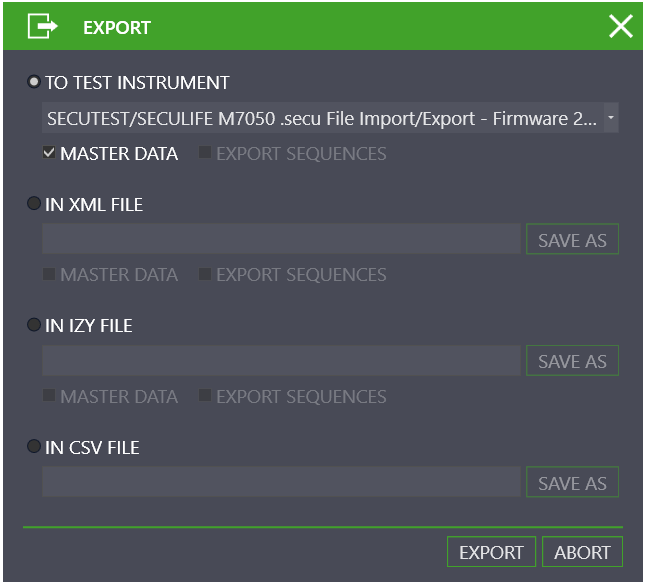Screen dimensions: 645x584
Task: Check Export Sequences under IZY file
Action: [x=205, y=396]
